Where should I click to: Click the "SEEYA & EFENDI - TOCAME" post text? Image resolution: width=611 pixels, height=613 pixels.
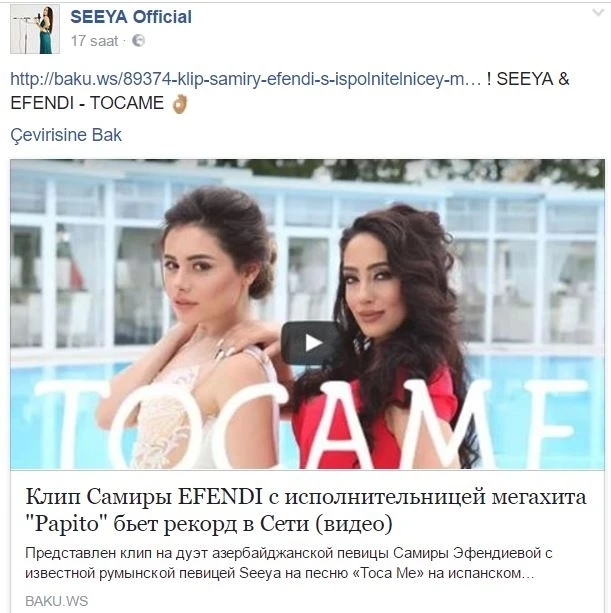click(x=290, y=91)
